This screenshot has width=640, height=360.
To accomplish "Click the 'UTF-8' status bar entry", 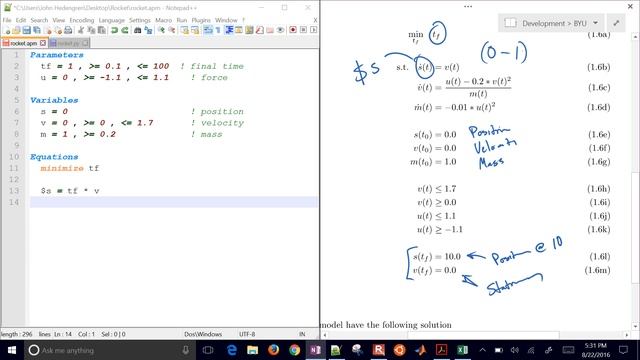I will (247, 334).
